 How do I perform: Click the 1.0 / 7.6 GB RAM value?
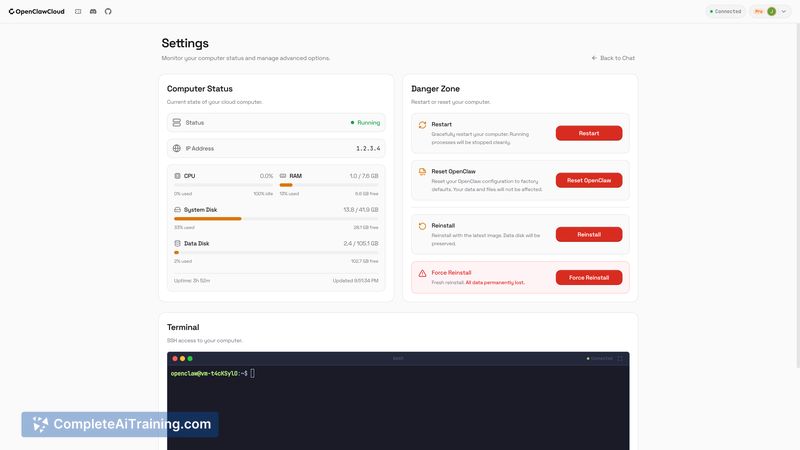(364, 176)
